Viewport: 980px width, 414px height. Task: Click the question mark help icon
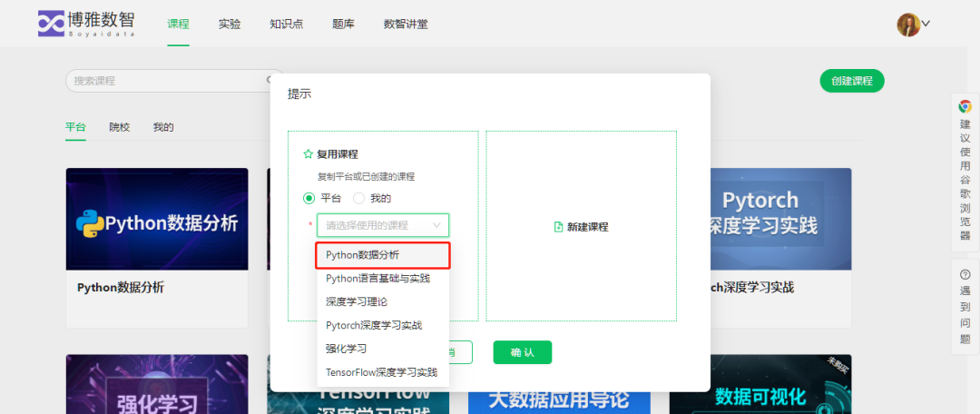pos(965,274)
